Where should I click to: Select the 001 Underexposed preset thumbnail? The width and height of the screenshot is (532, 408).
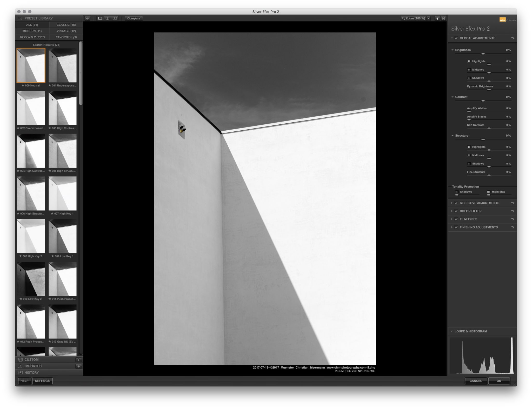click(63, 65)
